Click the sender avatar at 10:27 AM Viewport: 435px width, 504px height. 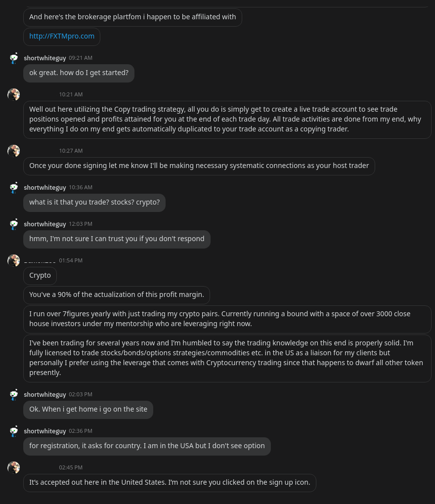(14, 151)
